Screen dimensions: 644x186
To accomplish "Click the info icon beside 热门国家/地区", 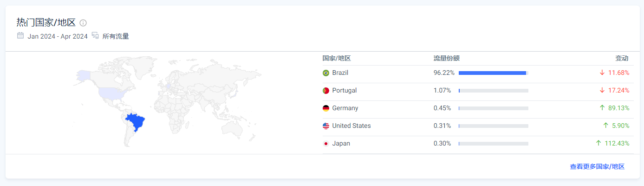I will 83,23.
